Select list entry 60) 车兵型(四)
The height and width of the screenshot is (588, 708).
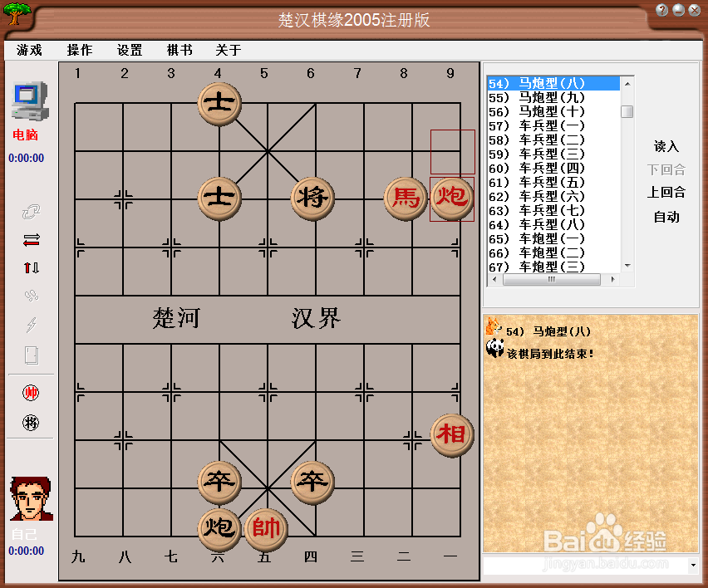[553, 169]
